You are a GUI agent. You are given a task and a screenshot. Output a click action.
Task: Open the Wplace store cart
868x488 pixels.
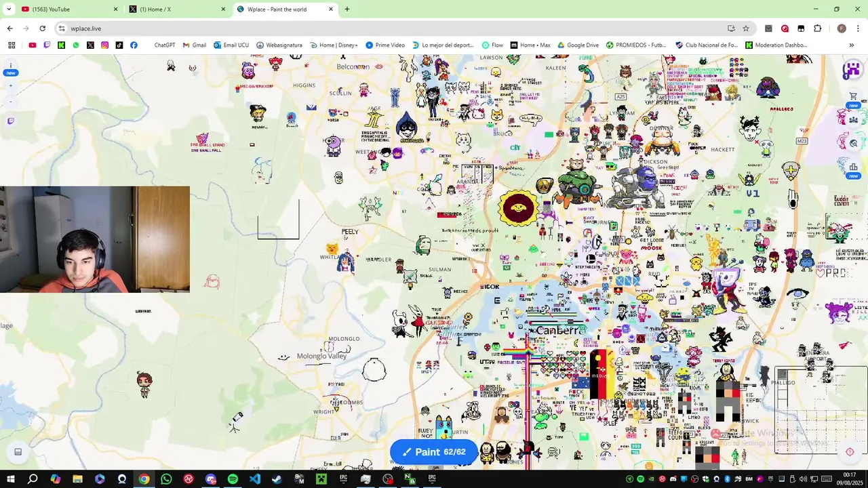tap(854, 97)
